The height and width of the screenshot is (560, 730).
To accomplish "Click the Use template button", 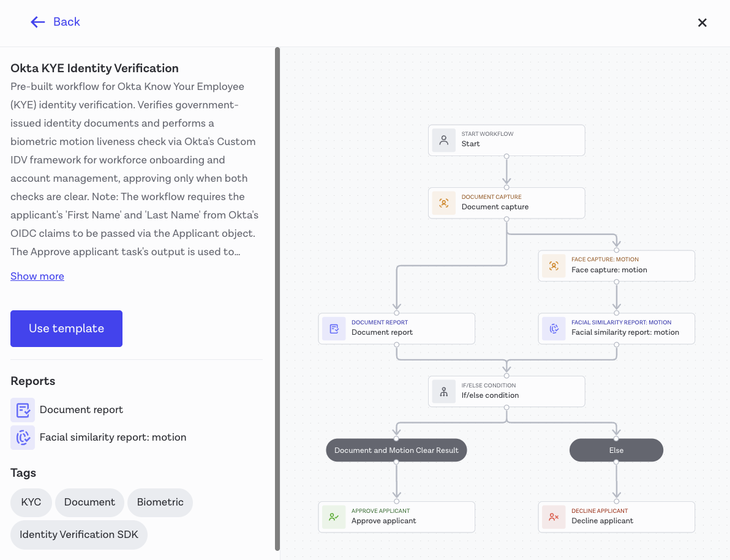I will pos(67,329).
